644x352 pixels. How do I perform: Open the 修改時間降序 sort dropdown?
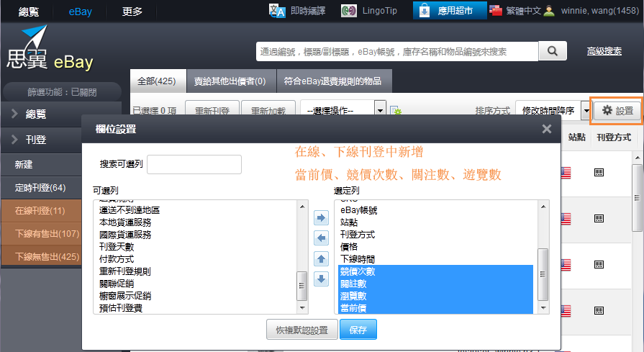tap(553, 110)
